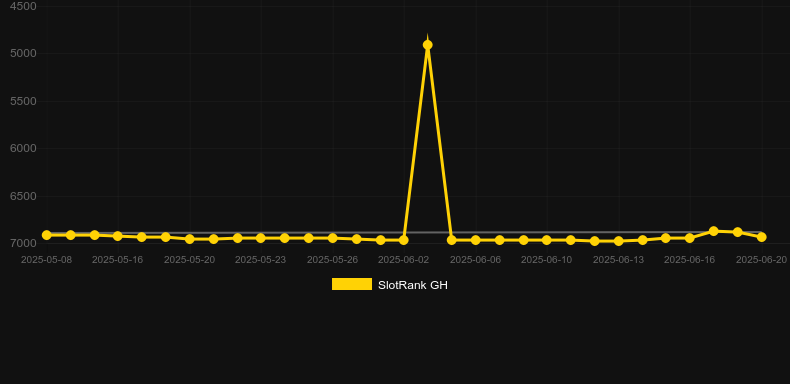Select the data point for 2025-05-20
This screenshot has width=790, height=384.
coord(189,239)
